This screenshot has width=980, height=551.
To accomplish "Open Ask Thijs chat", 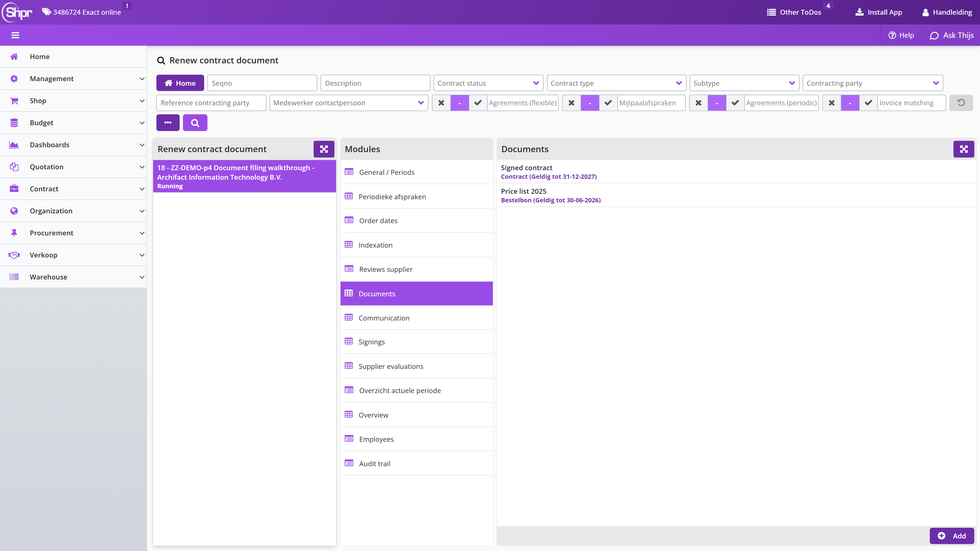I will (x=952, y=36).
